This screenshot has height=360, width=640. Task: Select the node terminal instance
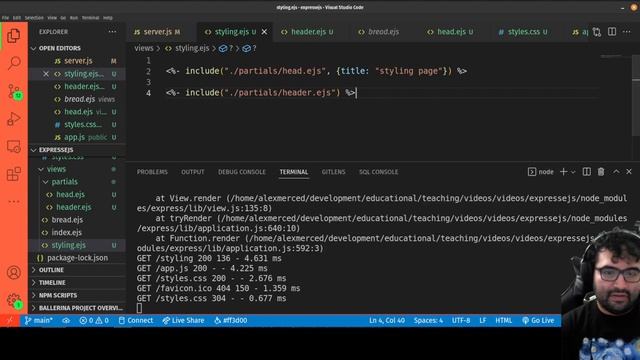(x=541, y=172)
